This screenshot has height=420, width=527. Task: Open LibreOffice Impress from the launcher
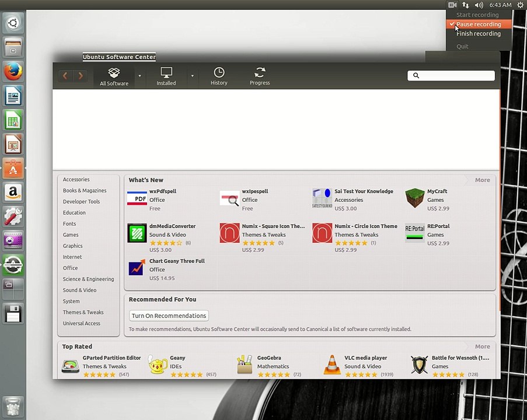(13, 144)
